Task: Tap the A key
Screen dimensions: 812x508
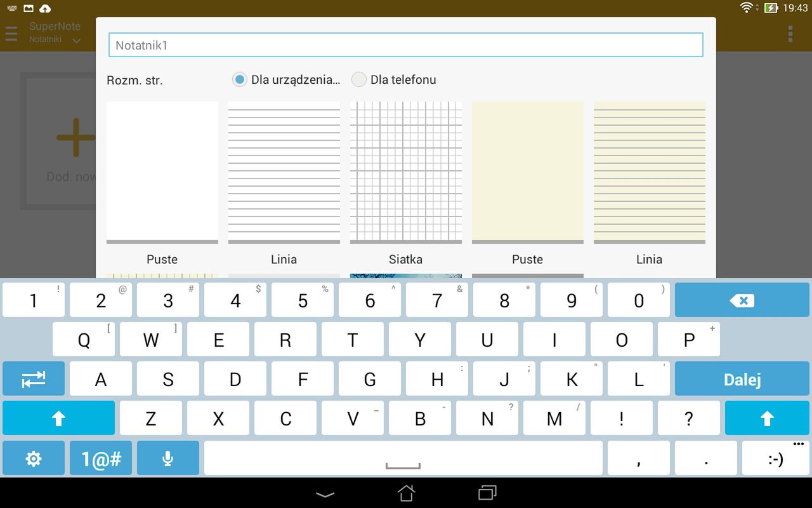Action: coord(101,379)
